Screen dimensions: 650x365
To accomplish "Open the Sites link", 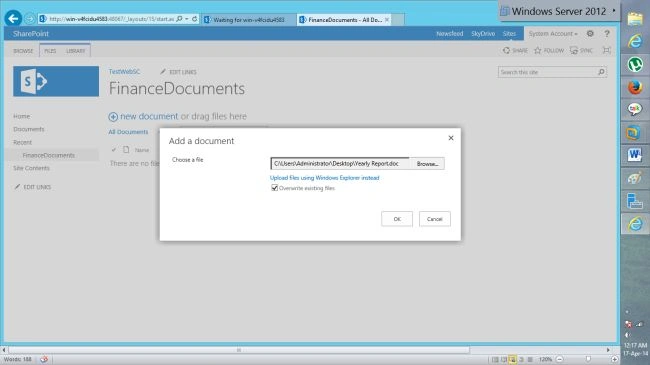I will click(509, 34).
